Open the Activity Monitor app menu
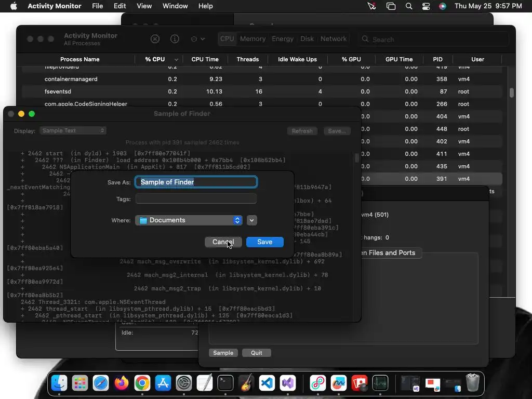Image resolution: width=532 pixels, height=399 pixels. [x=55, y=6]
